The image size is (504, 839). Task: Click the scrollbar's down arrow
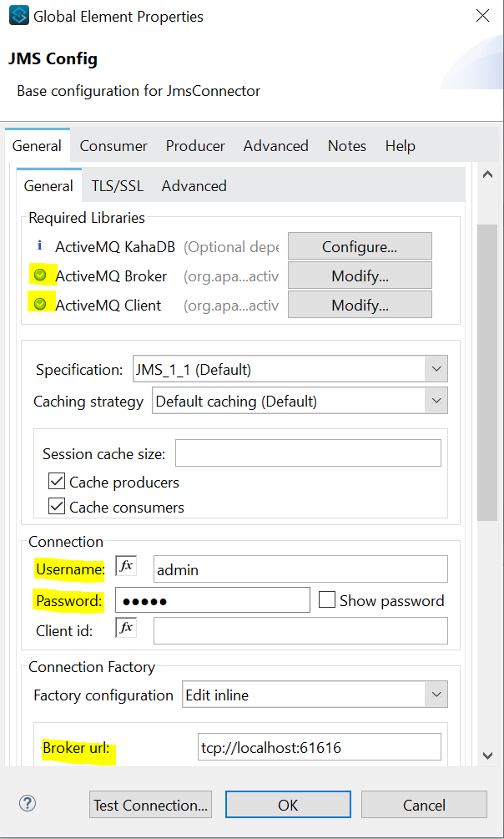(x=488, y=756)
